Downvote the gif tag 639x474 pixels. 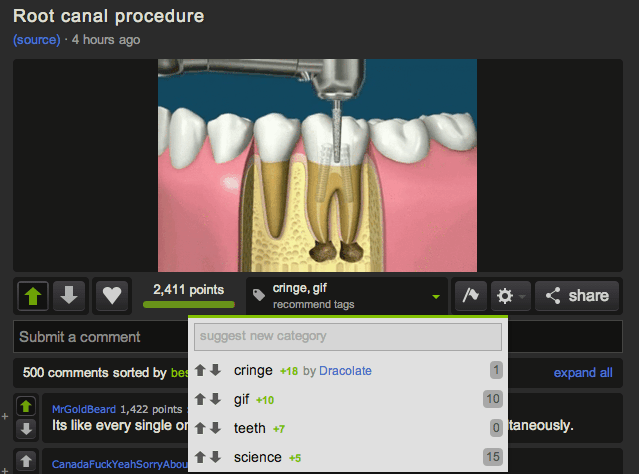pos(215,399)
